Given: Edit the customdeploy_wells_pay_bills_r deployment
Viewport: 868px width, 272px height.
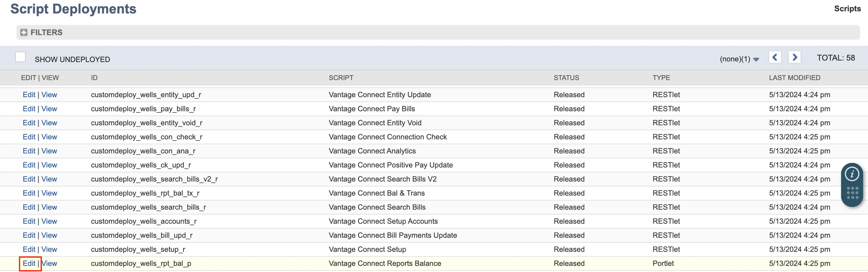Looking at the screenshot, I should point(29,109).
